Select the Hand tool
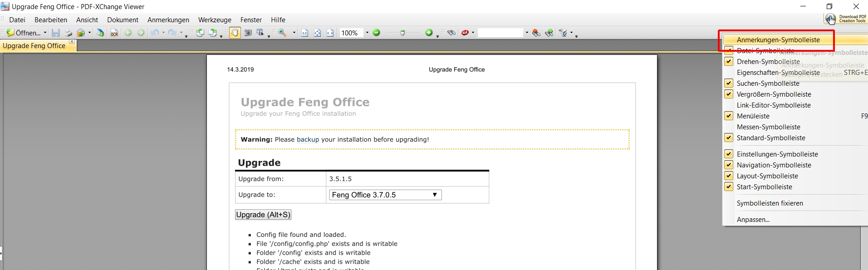 coord(235,33)
